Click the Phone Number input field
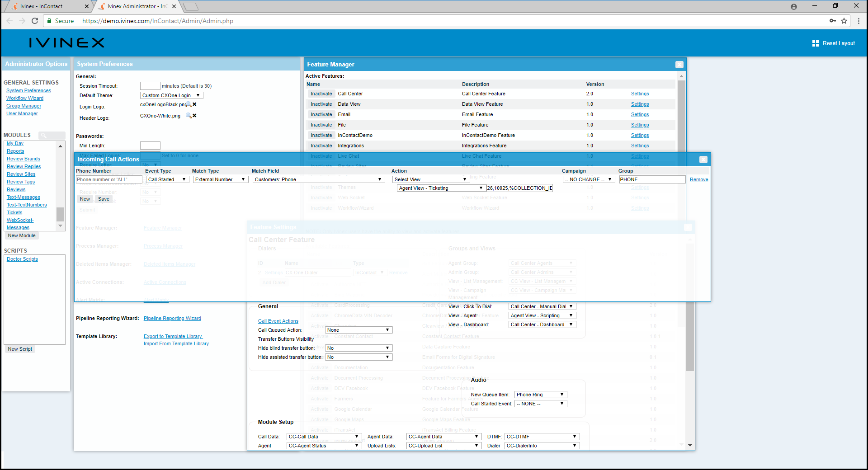Screen dimensions: 868x470 point(109,179)
